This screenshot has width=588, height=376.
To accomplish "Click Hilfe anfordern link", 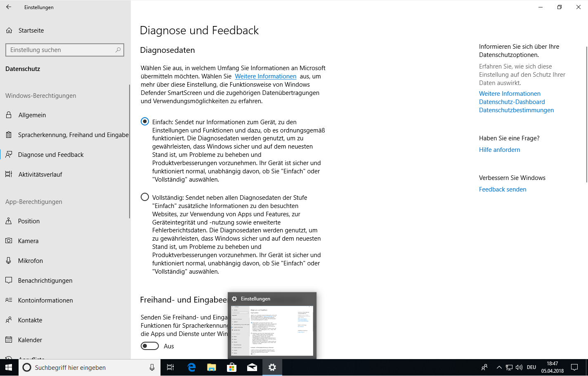I will click(500, 150).
